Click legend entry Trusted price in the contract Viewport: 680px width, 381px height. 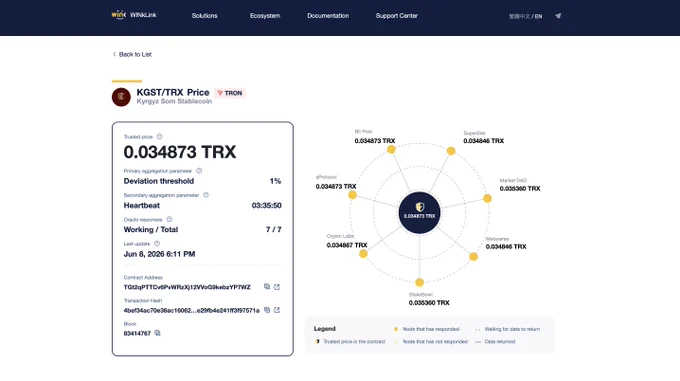(350, 342)
